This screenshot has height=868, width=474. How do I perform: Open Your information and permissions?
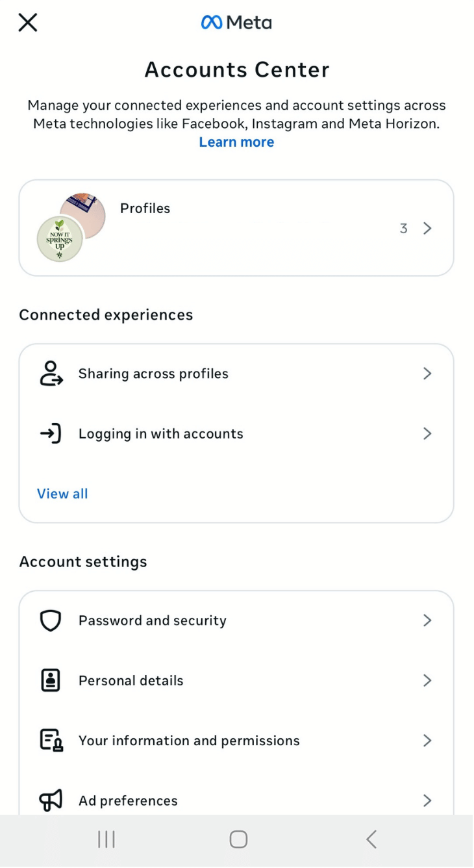[x=189, y=740]
